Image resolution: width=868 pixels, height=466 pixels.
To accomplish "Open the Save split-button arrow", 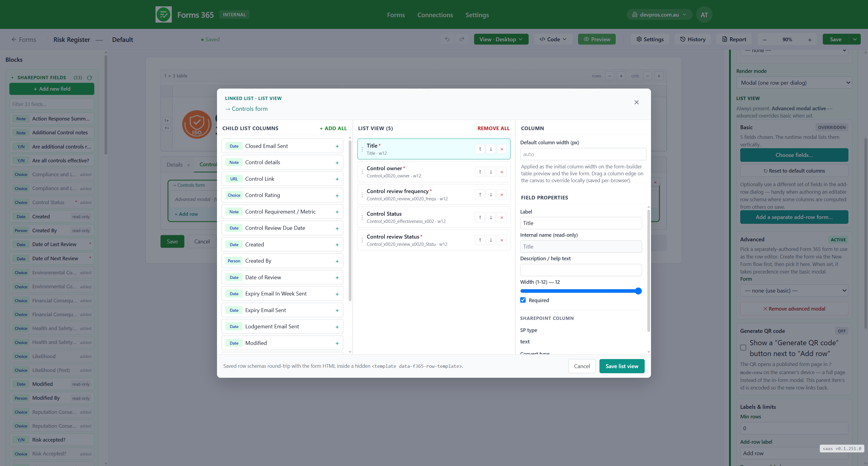I will point(855,39).
